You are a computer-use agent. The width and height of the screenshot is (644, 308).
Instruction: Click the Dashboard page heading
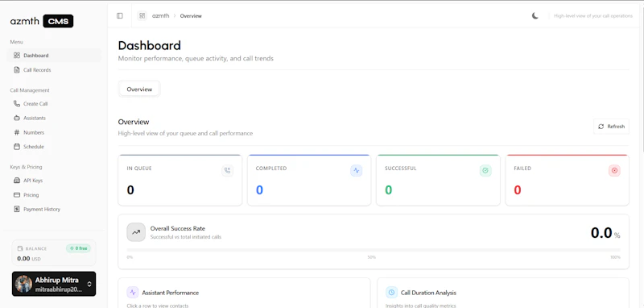150,45
